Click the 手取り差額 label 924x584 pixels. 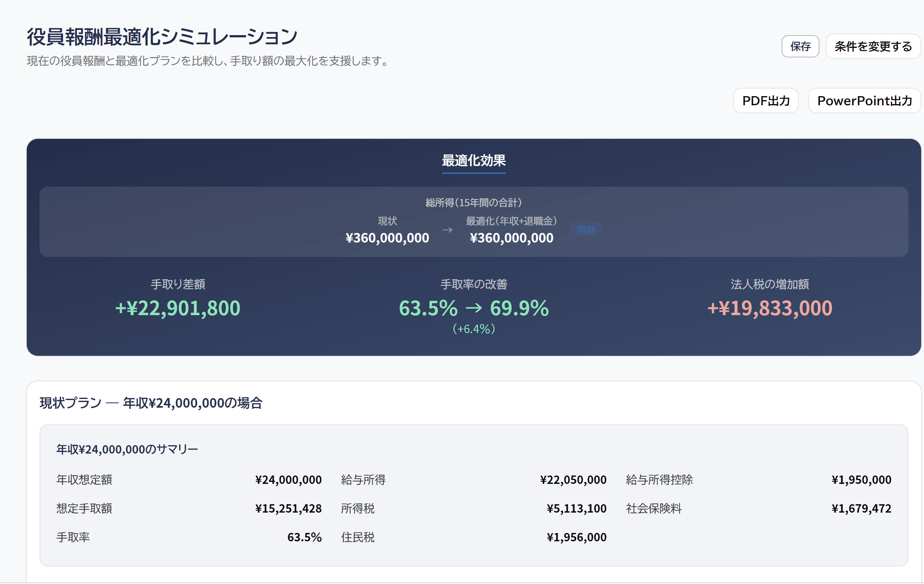pyautogui.click(x=178, y=284)
